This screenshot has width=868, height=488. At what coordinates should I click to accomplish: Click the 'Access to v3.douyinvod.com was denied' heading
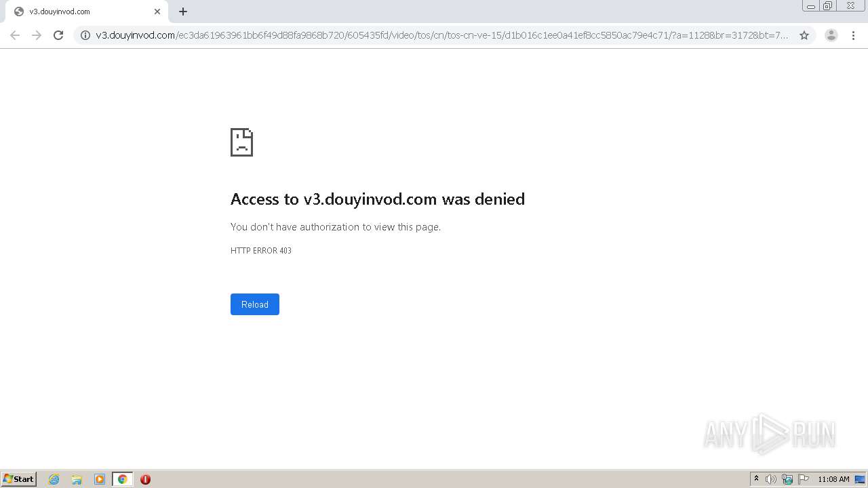click(378, 199)
